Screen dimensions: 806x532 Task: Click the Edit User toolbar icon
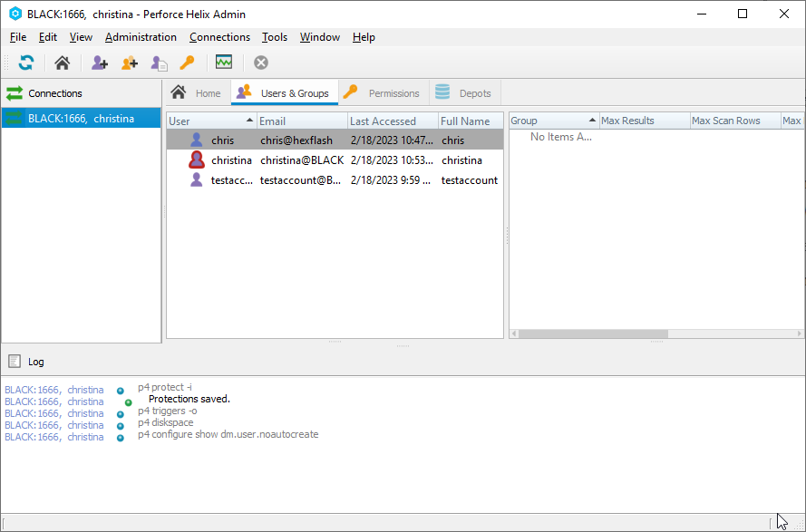159,63
